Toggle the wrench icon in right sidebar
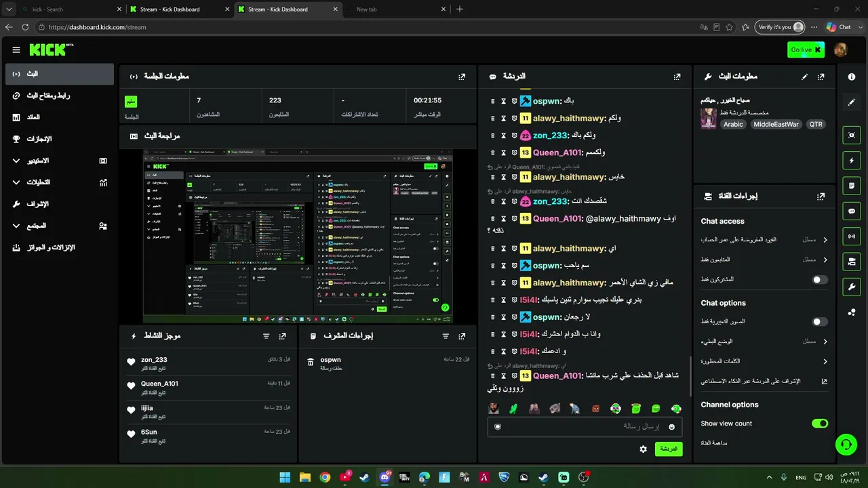Screen dimensions: 868x488 click(852, 287)
